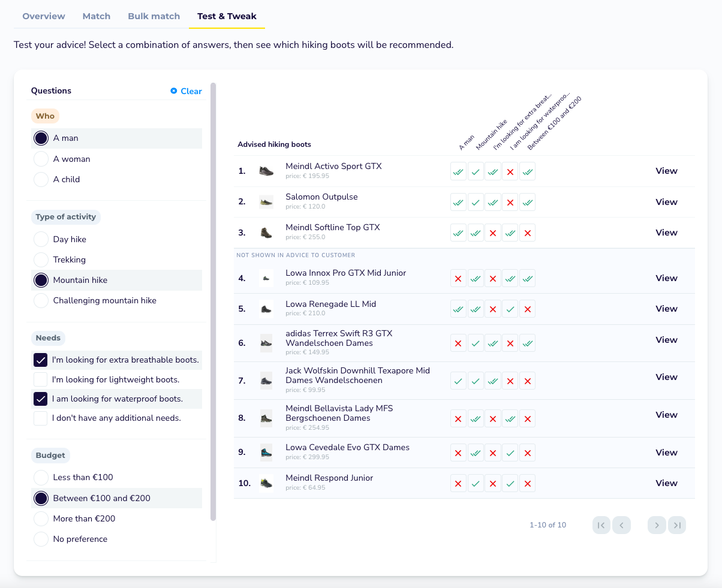
Task: View Lowa Cevedale Evo GTX Dames
Action: tap(666, 453)
